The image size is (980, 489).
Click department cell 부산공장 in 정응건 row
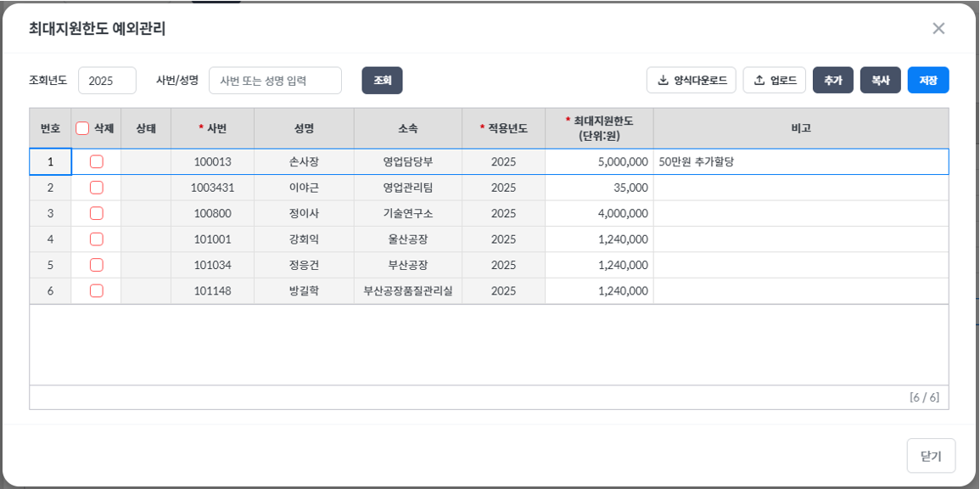pyautogui.click(x=408, y=265)
